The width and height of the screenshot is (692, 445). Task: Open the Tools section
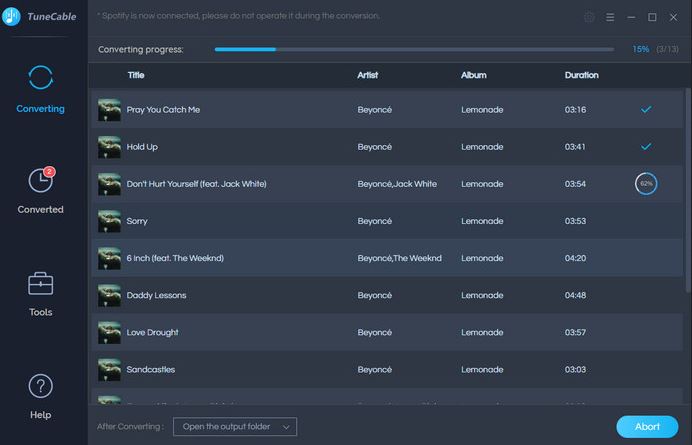pyautogui.click(x=40, y=294)
